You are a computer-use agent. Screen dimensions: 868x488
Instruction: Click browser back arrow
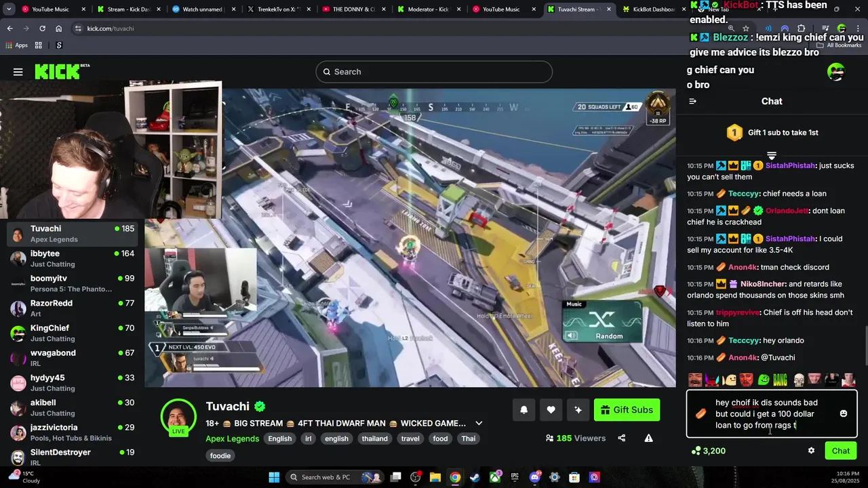click(9, 28)
